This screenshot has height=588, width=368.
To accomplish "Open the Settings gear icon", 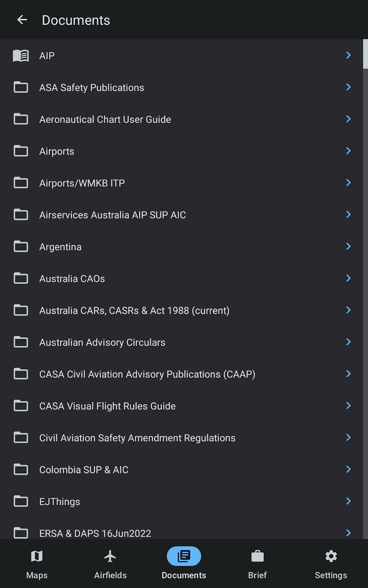I will [331, 556].
